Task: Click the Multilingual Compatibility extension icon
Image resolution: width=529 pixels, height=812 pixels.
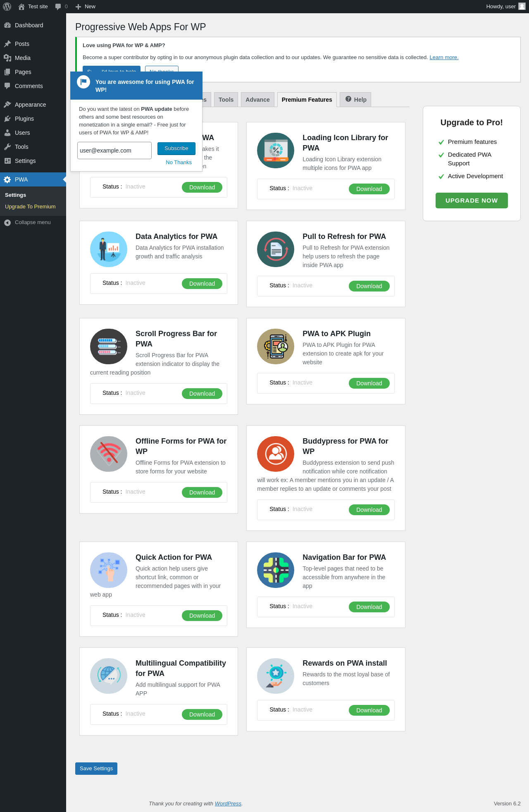Action: pos(109,676)
